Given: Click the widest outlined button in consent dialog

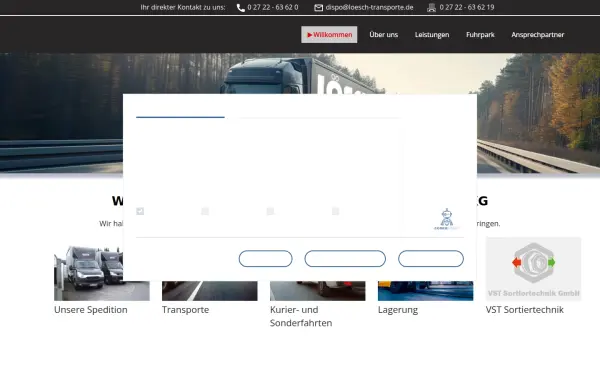Looking at the screenshot, I should tap(345, 259).
